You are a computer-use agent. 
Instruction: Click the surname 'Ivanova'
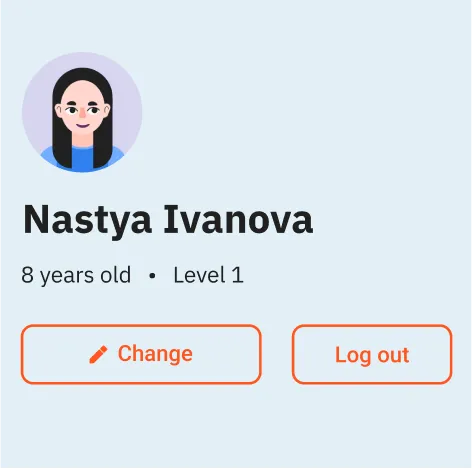[238, 219]
